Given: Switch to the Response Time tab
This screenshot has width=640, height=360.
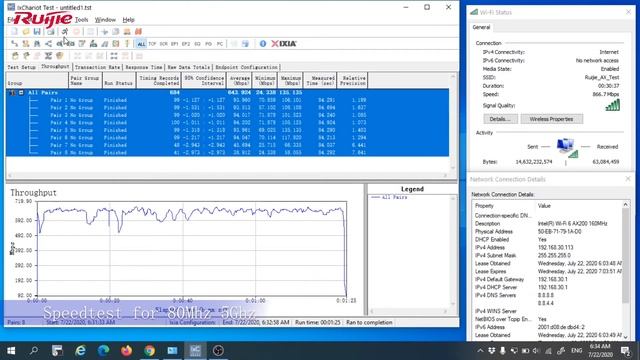Looking at the screenshot, I should (144, 67).
